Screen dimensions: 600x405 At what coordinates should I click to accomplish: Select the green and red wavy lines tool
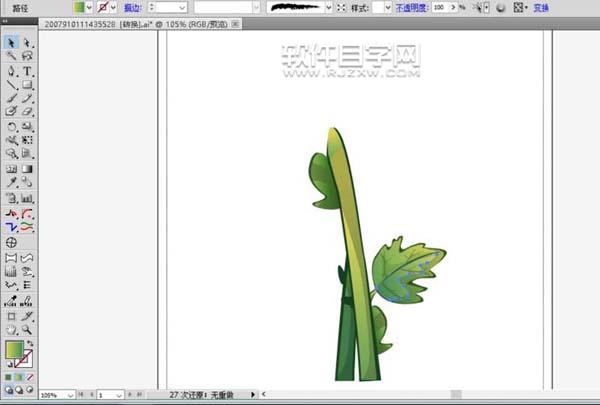(27, 227)
